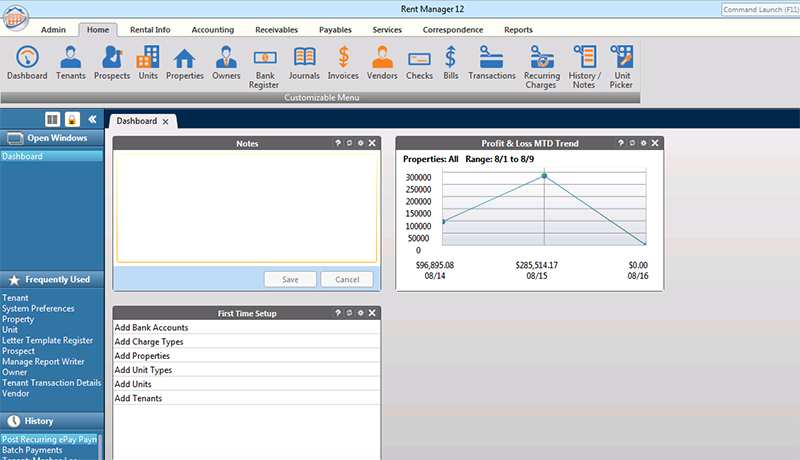800x460 pixels.
Task: Open Tenant Transaction Details shortcut
Action: point(52,382)
